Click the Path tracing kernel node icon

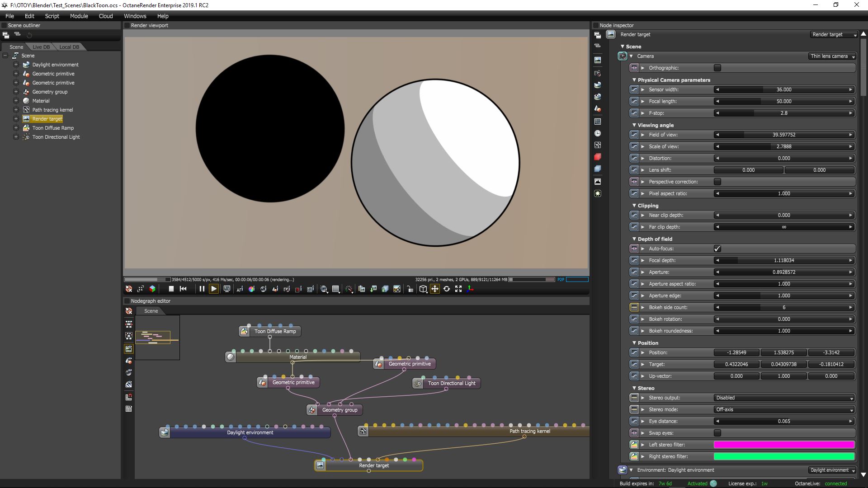363,431
